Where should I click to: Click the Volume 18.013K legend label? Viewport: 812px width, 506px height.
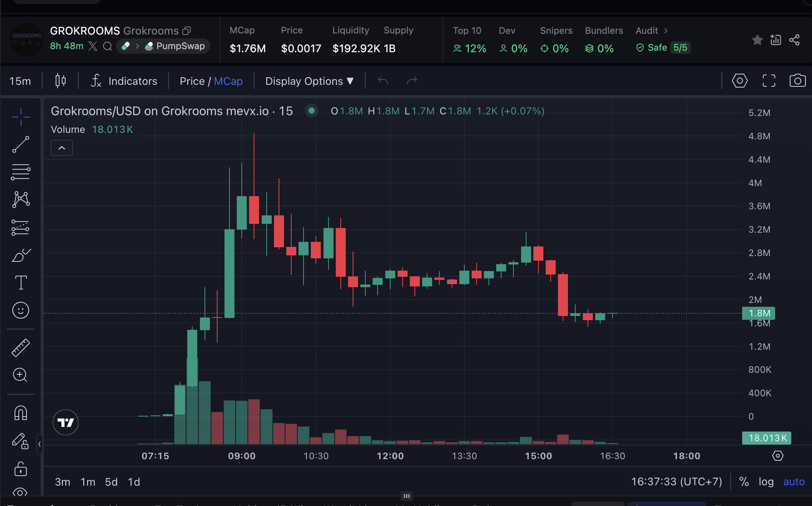click(92, 129)
